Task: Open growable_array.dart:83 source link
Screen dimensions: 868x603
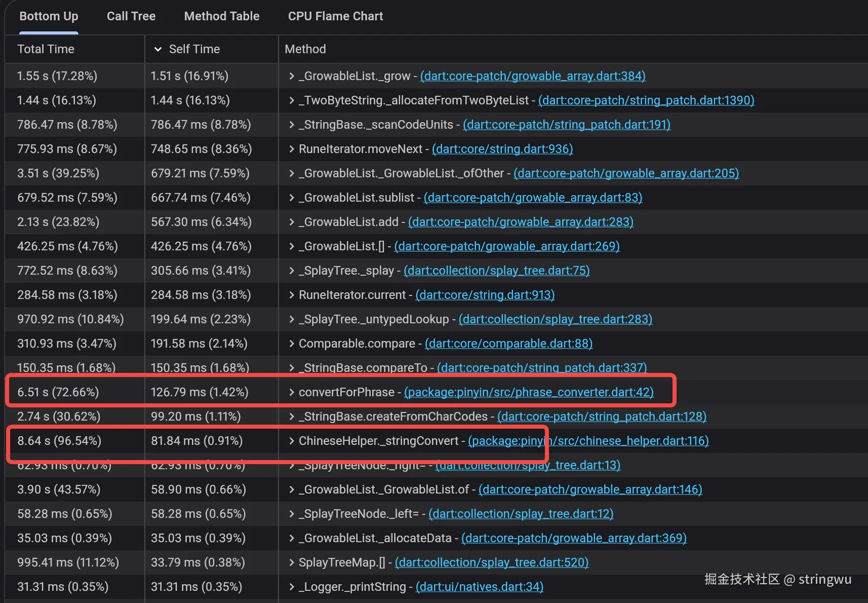Action: [533, 198]
